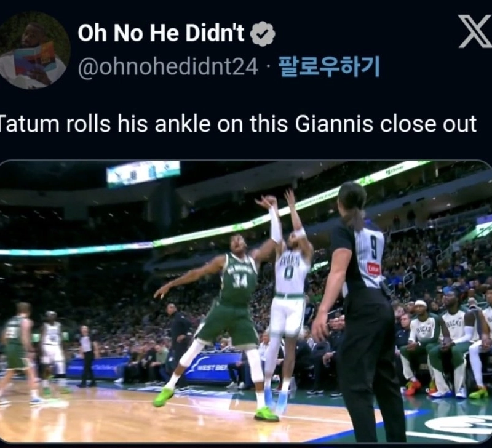The height and width of the screenshot is (448, 492).
Task: Open the tweet text about Tatum's ankle
Action: [x=237, y=124]
